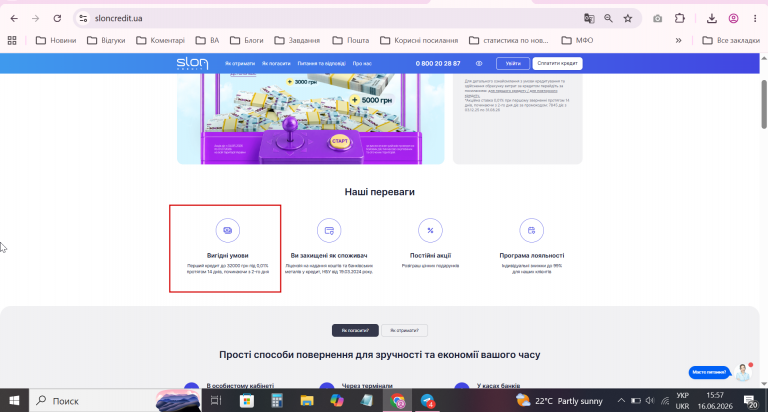Click the sloncredit.ua address bar
The width and height of the screenshot is (768, 412).
(x=333, y=19)
